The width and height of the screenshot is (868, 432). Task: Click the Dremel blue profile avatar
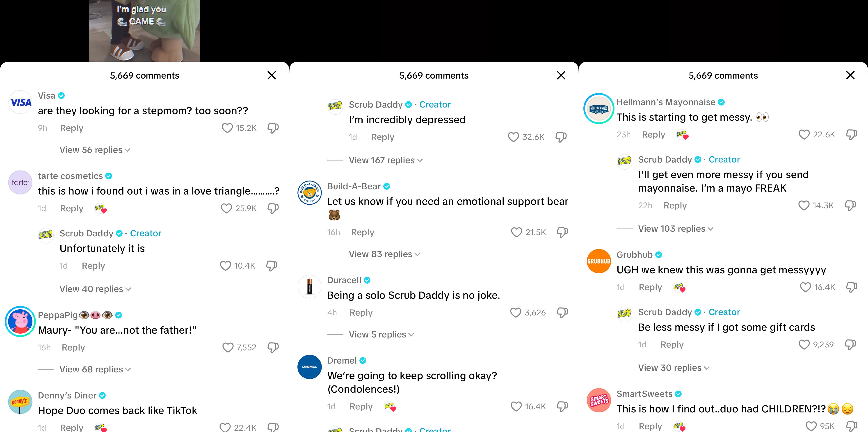309,367
